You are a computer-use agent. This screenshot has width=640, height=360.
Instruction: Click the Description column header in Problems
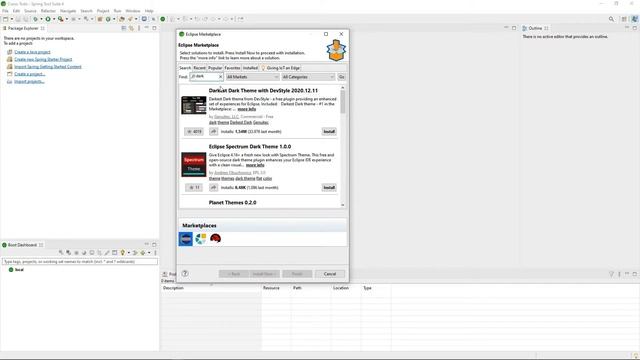[173, 288]
